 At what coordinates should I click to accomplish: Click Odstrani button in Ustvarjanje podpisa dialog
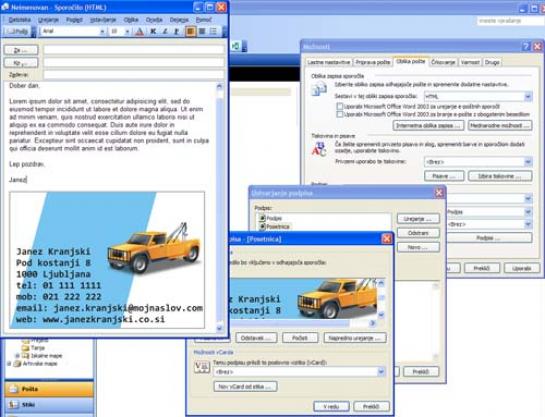coord(418,233)
